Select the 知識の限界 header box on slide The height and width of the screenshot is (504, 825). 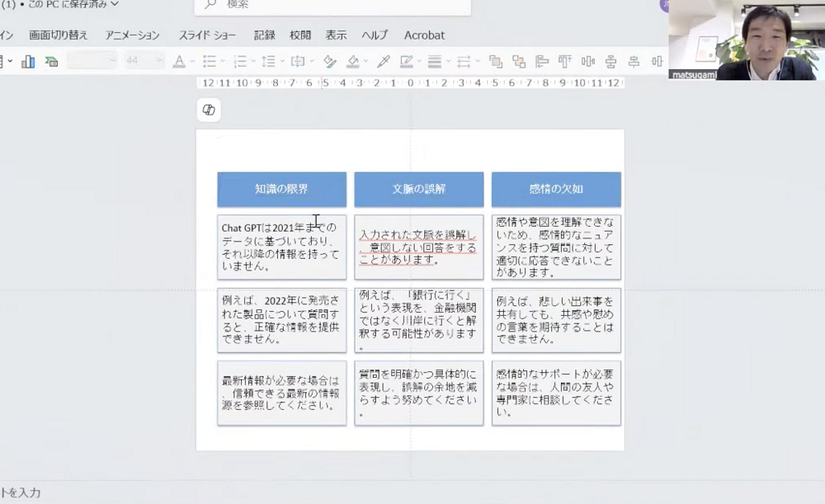coord(281,189)
